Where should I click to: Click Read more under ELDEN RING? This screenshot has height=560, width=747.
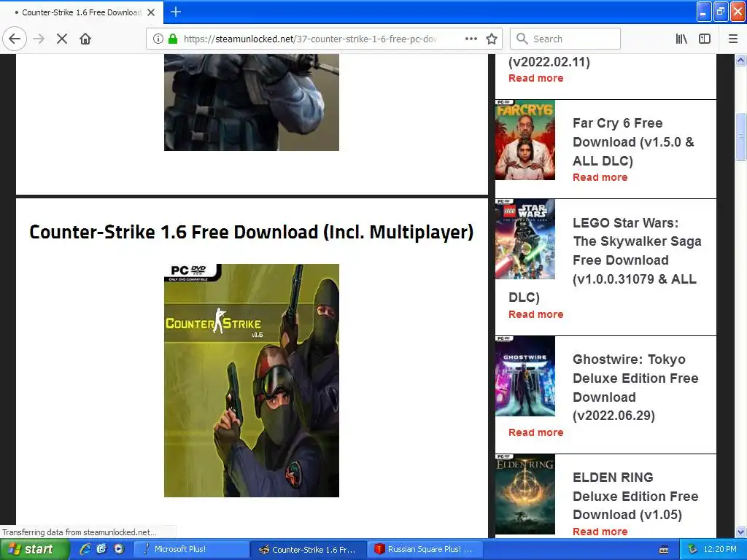(x=600, y=532)
